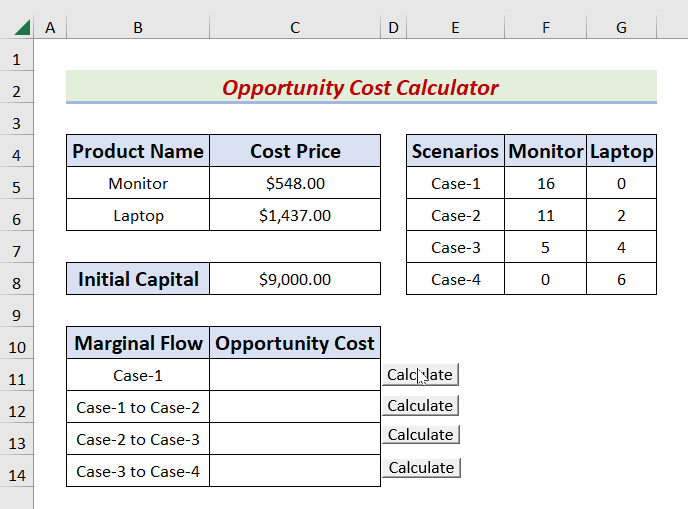Click the Initial Capital $9,000.00 cell
Screen dimensions: 688x509
[x=295, y=279]
